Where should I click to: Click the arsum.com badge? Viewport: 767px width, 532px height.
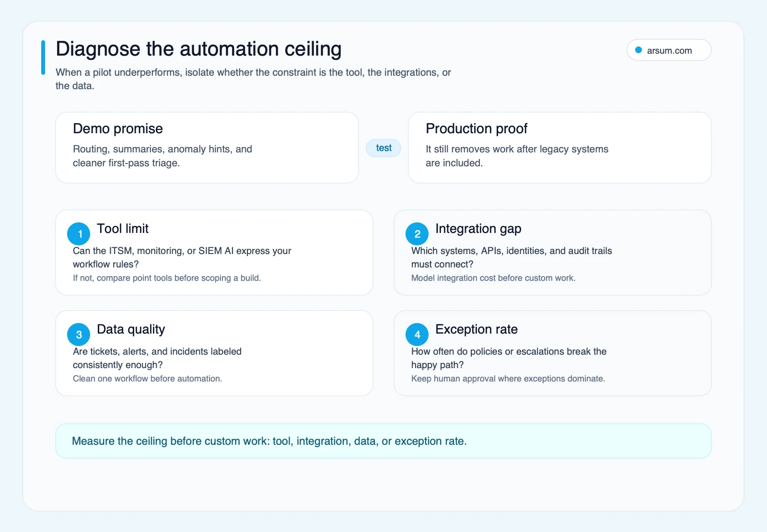669,50
